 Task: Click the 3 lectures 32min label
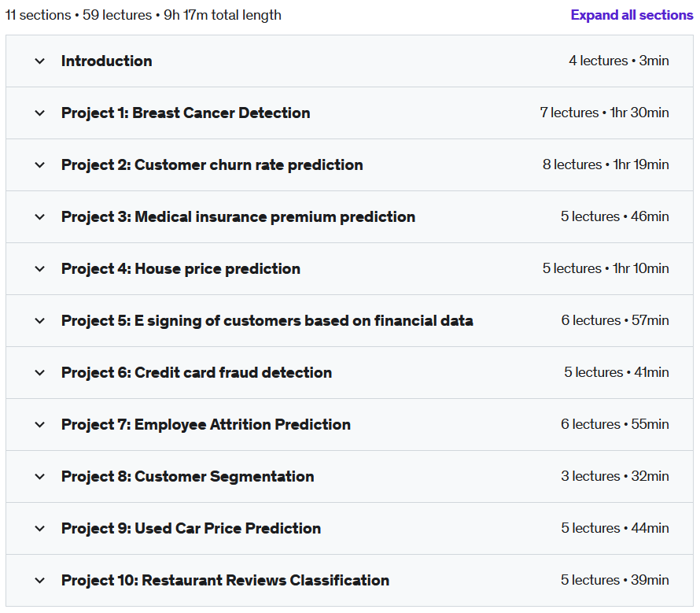tap(615, 476)
